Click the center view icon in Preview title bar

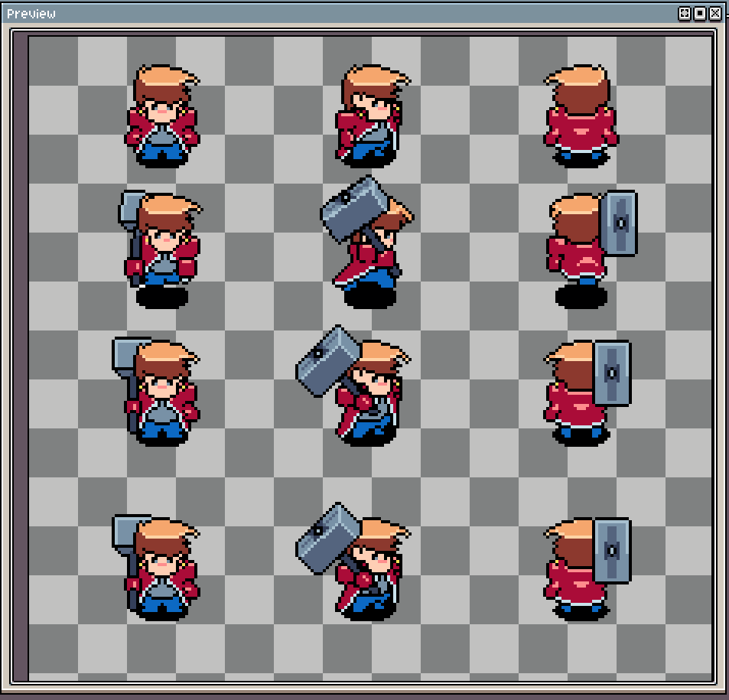tap(685, 14)
